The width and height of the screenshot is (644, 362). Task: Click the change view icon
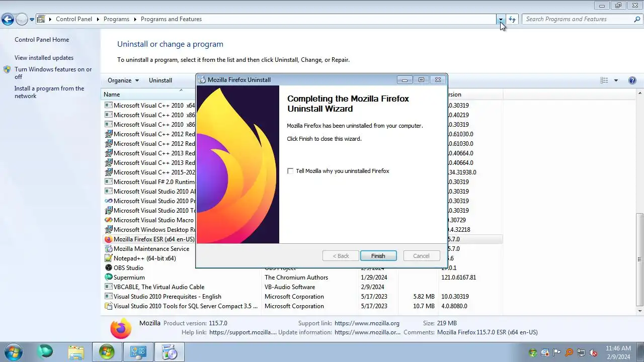(604, 80)
